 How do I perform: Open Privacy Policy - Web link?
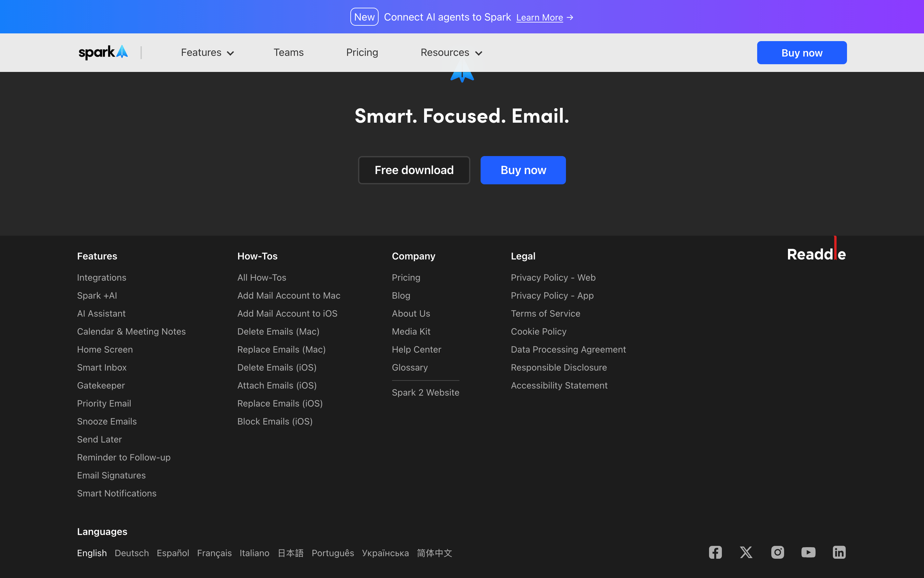coord(553,277)
